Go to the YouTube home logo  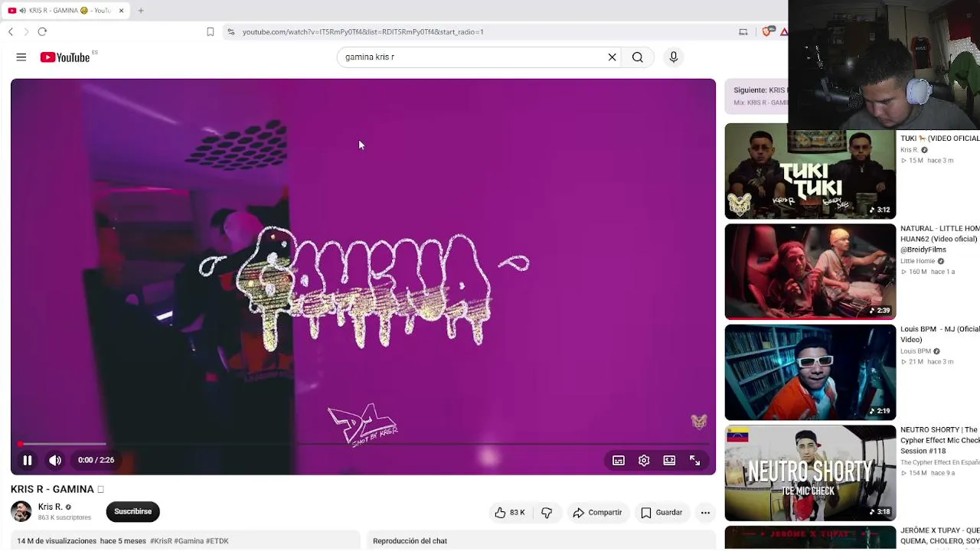click(65, 57)
